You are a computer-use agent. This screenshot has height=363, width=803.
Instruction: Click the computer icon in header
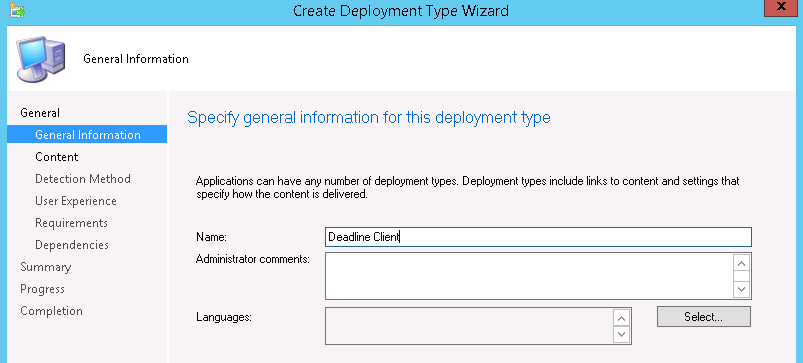coord(41,59)
